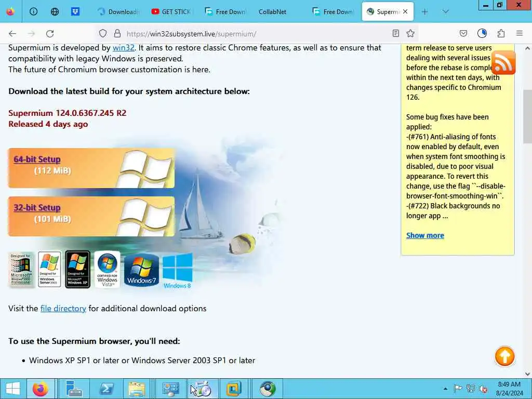Close the Supermium tab

(405, 11)
